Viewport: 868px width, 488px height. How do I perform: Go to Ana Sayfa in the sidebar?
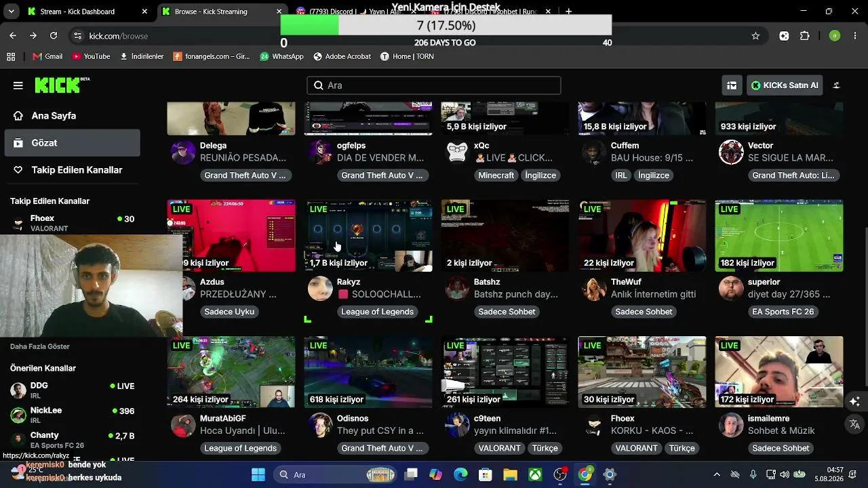[72, 116]
